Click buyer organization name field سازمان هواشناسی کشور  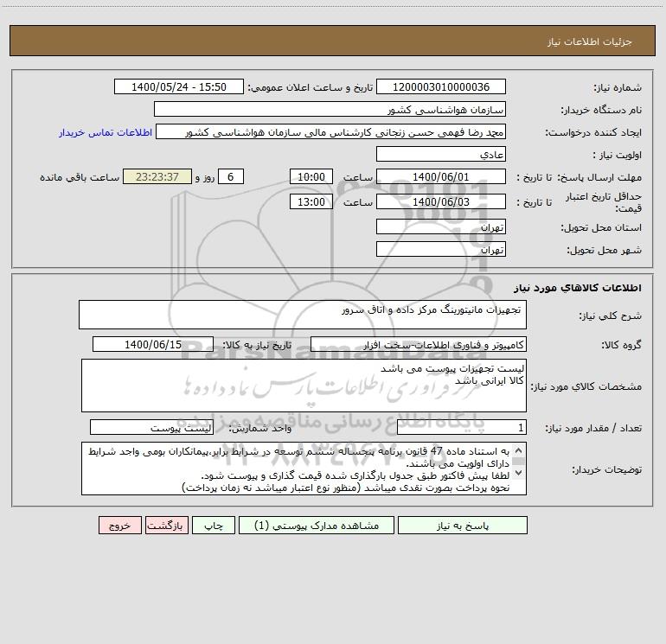(330, 109)
